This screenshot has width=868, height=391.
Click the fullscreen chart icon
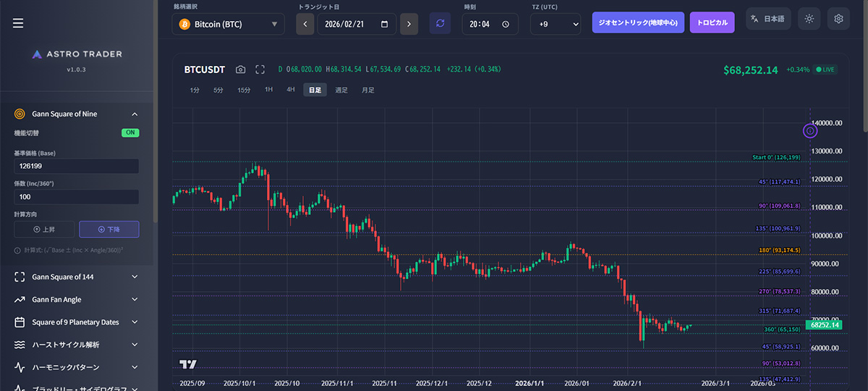pos(260,70)
